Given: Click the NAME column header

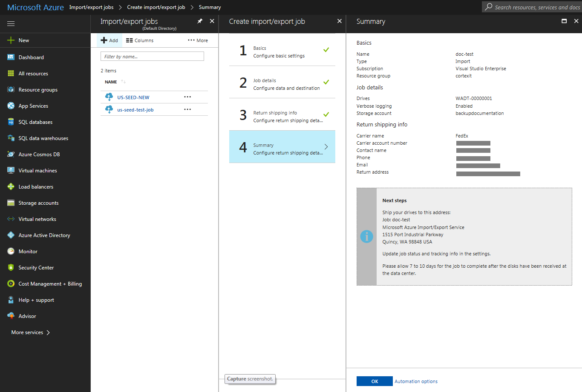Looking at the screenshot, I should pos(111,82).
